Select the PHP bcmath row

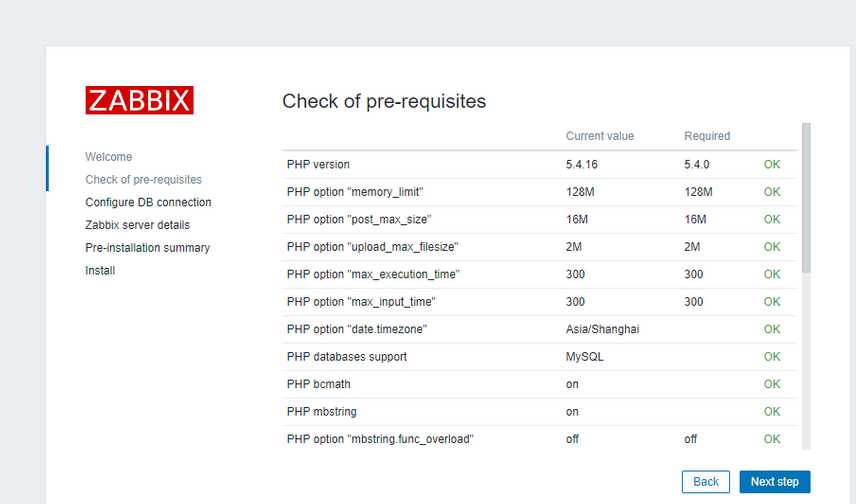(x=539, y=384)
